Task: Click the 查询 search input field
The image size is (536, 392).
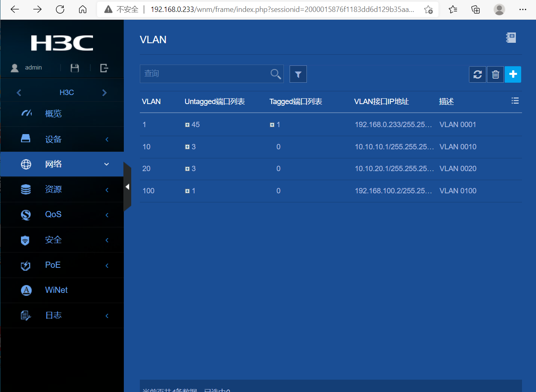Action: (x=204, y=74)
